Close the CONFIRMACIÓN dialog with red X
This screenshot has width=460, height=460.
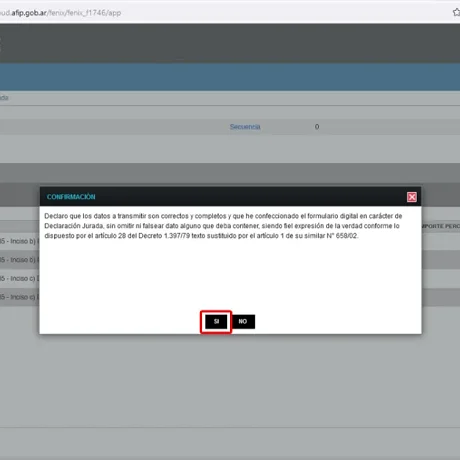click(x=412, y=197)
